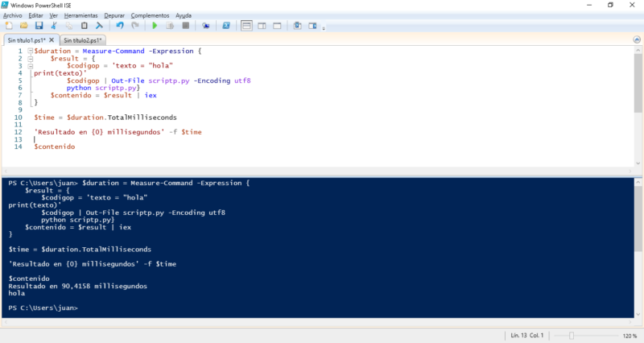Click the Run Script green play icon
This screenshot has width=644, height=343.
155,26
